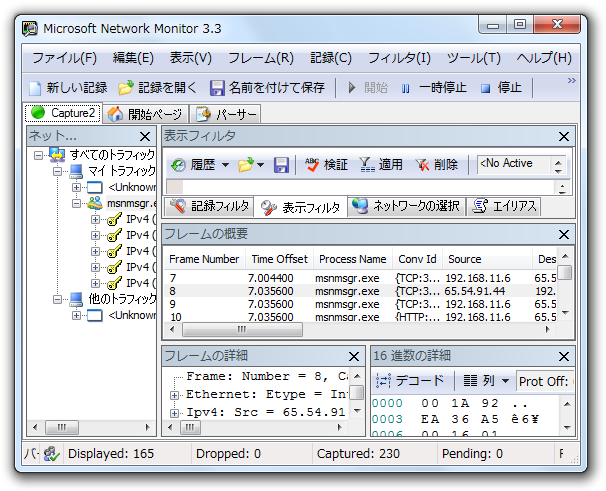The image size is (606, 491).
Task: Click 検証 to verify the filter
Action: pos(326,165)
